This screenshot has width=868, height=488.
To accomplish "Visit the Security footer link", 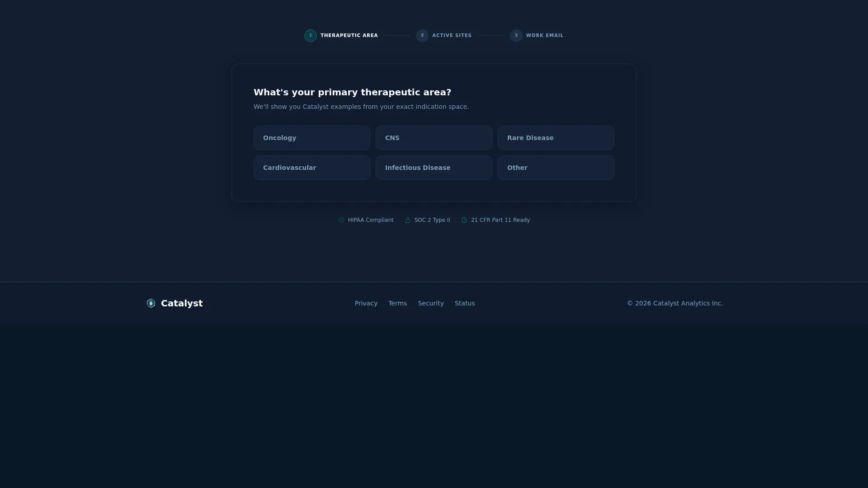I will click(x=431, y=303).
